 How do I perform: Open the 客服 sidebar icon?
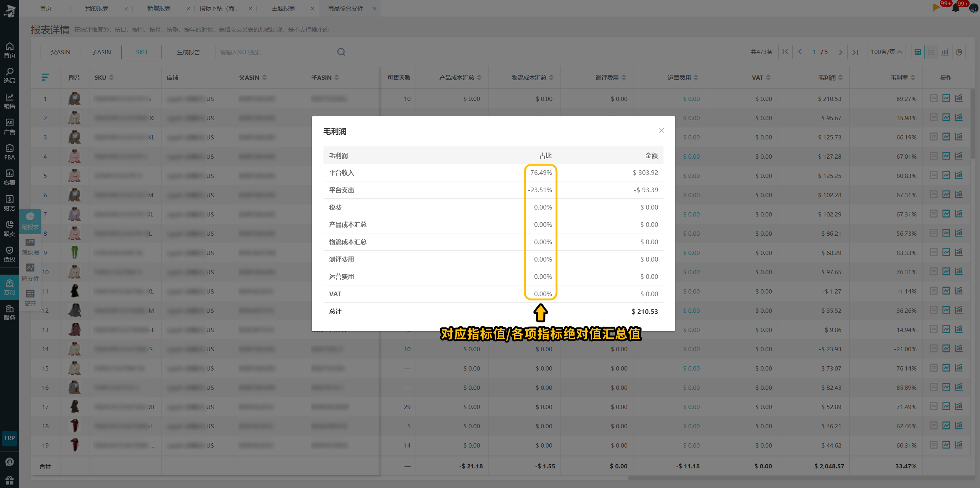10,178
